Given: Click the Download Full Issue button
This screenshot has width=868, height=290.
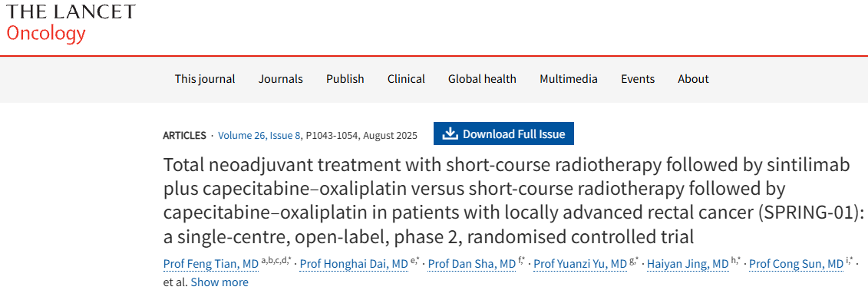Looking at the screenshot, I should pyautogui.click(x=503, y=134).
